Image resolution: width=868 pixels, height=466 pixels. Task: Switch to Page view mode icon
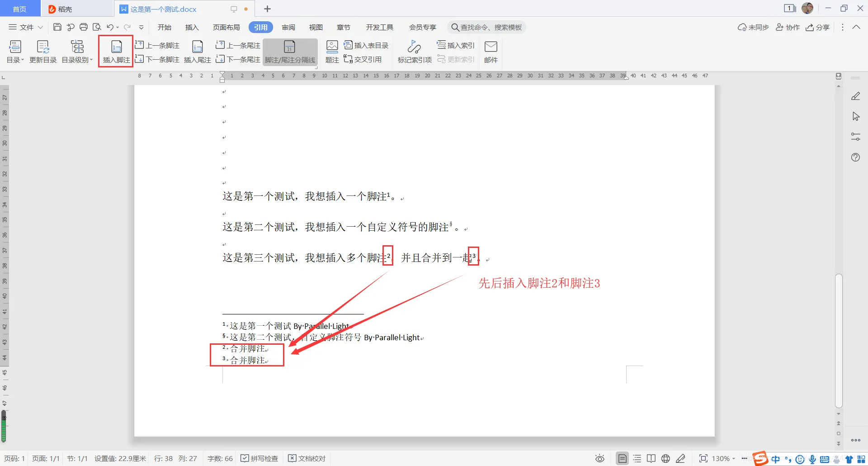[622, 458]
